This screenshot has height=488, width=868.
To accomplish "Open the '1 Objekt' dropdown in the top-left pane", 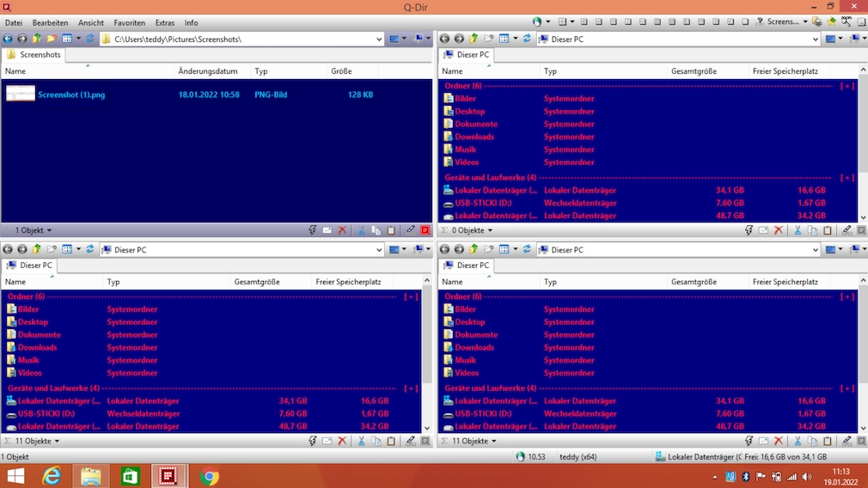I will point(34,230).
